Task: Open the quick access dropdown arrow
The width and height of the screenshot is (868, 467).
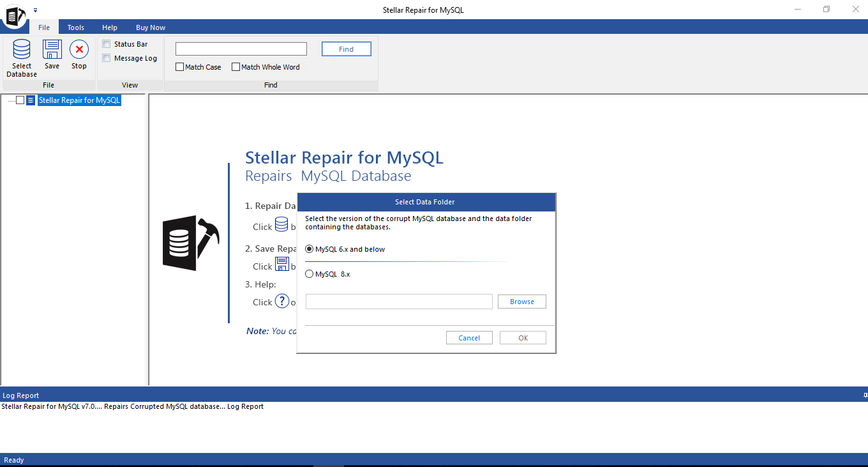Action: click(35, 10)
